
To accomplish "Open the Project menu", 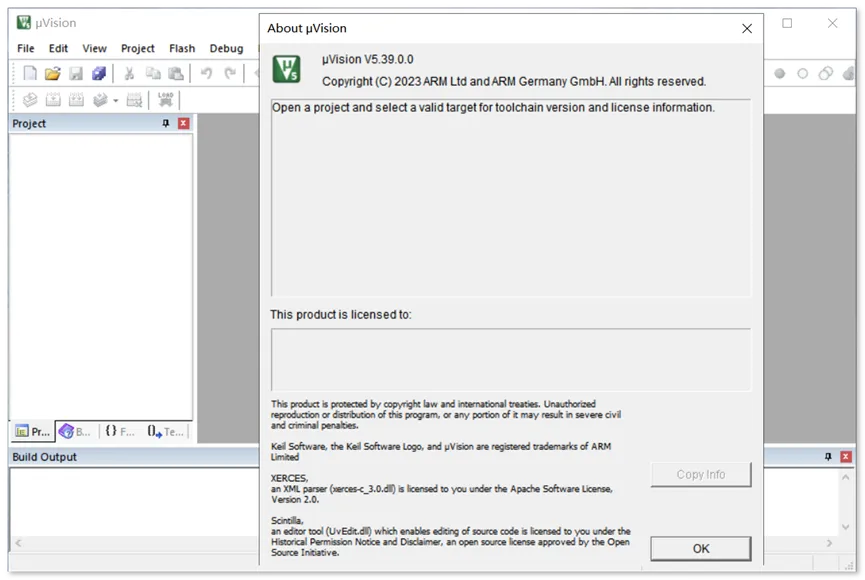I will coord(138,49).
